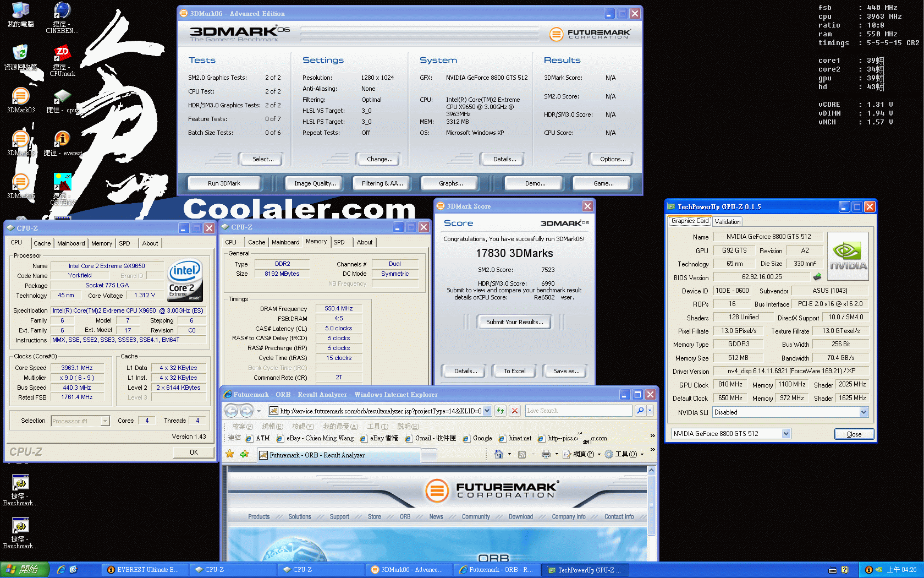Open the Start 開始 button
924x578 pixels.
click(x=24, y=570)
